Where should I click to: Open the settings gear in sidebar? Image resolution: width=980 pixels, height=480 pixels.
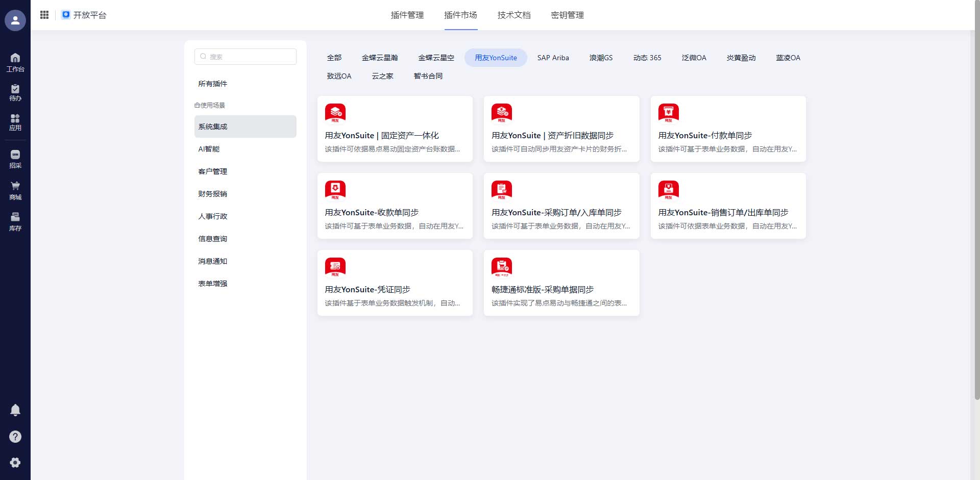tap(15, 463)
